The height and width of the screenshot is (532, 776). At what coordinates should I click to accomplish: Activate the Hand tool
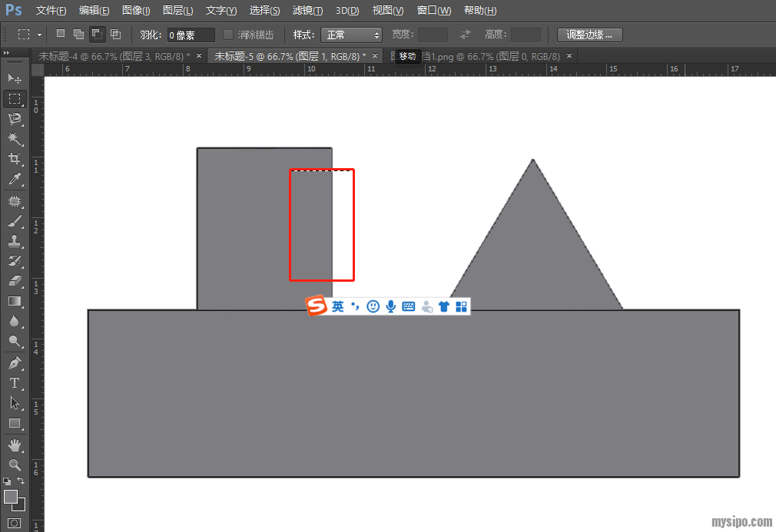[x=15, y=445]
